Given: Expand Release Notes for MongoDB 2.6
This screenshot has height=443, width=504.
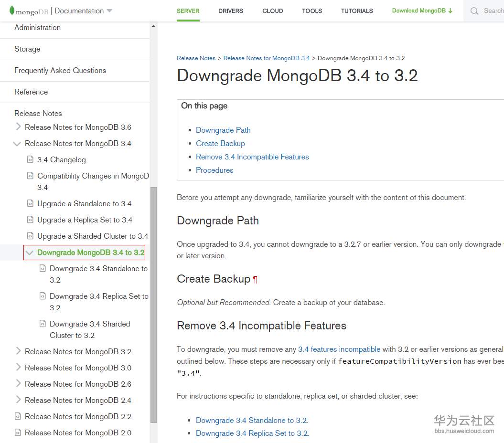Looking at the screenshot, I should point(18,383).
